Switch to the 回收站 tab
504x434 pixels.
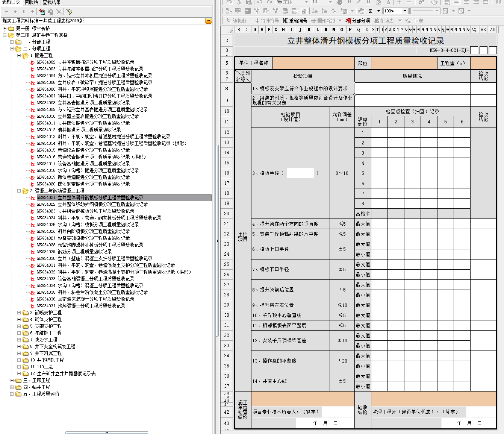coord(32,2)
